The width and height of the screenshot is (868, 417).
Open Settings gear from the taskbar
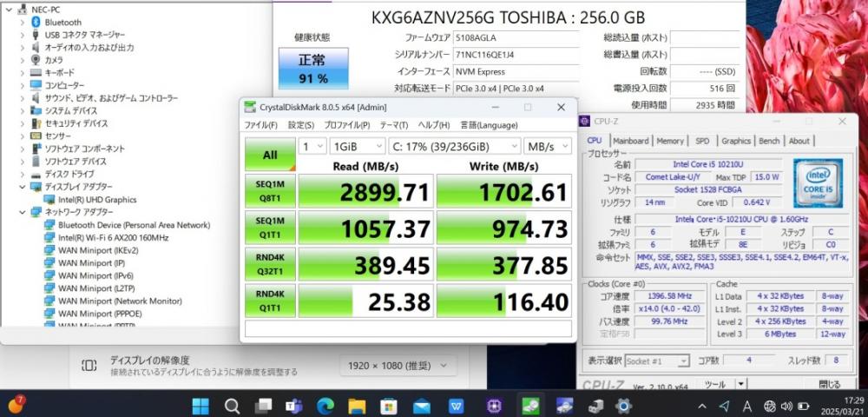click(623, 406)
